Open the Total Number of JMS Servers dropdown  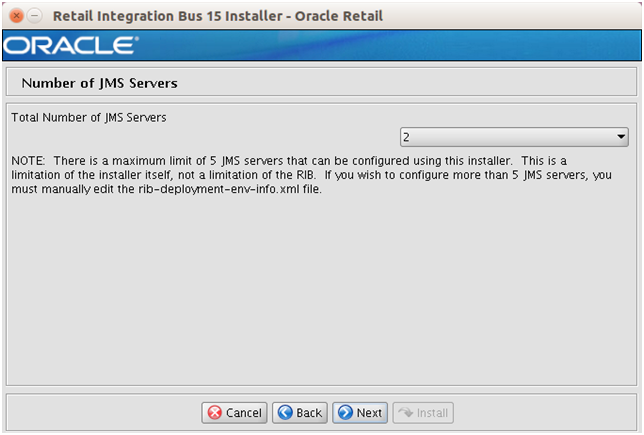pyautogui.click(x=514, y=137)
